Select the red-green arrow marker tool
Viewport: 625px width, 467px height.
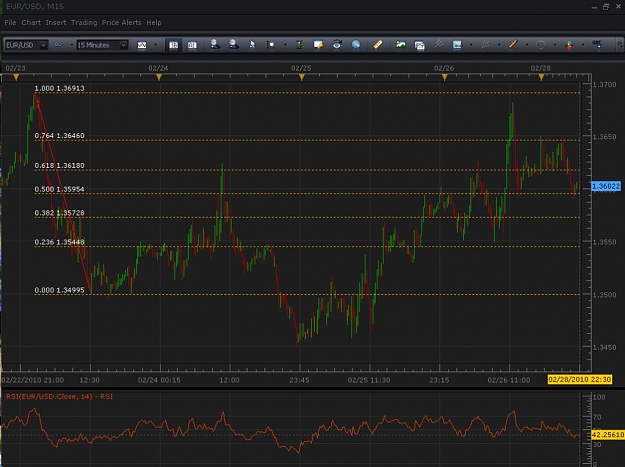tap(569, 45)
